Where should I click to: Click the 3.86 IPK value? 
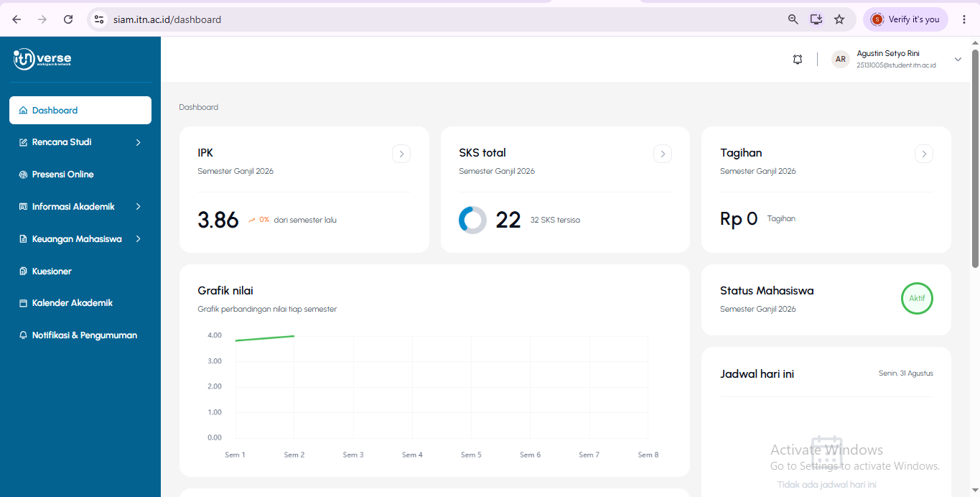coord(218,220)
